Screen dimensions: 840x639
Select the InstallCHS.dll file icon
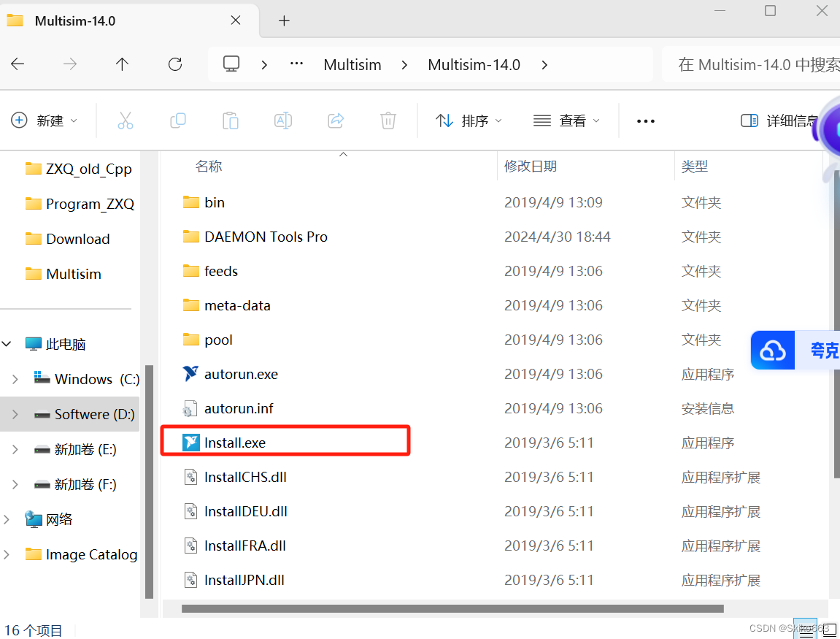[190, 477]
